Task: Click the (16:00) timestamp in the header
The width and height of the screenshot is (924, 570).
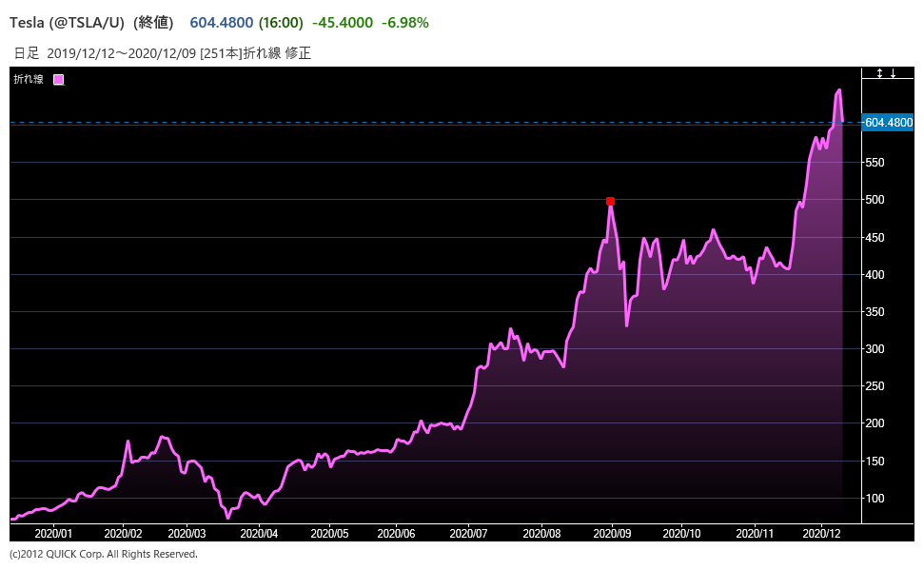Action: (x=281, y=23)
